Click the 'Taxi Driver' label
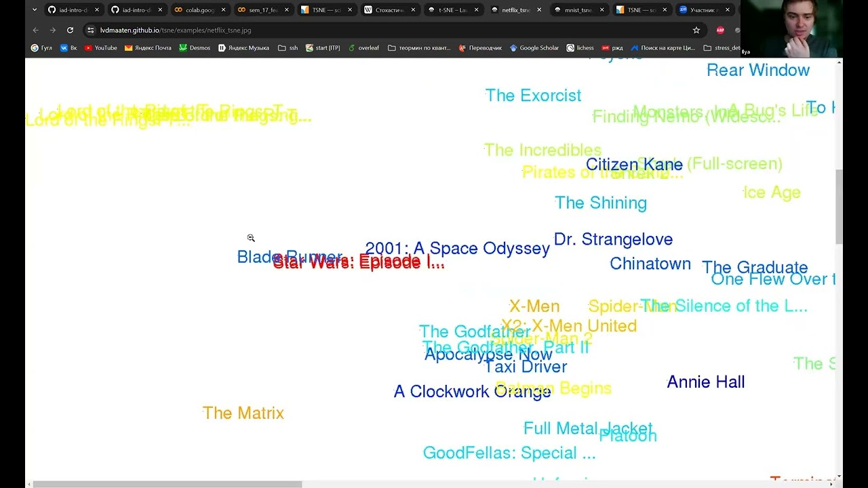Image resolution: width=868 pixels, height=488 pixels. (x=526, y=367)
